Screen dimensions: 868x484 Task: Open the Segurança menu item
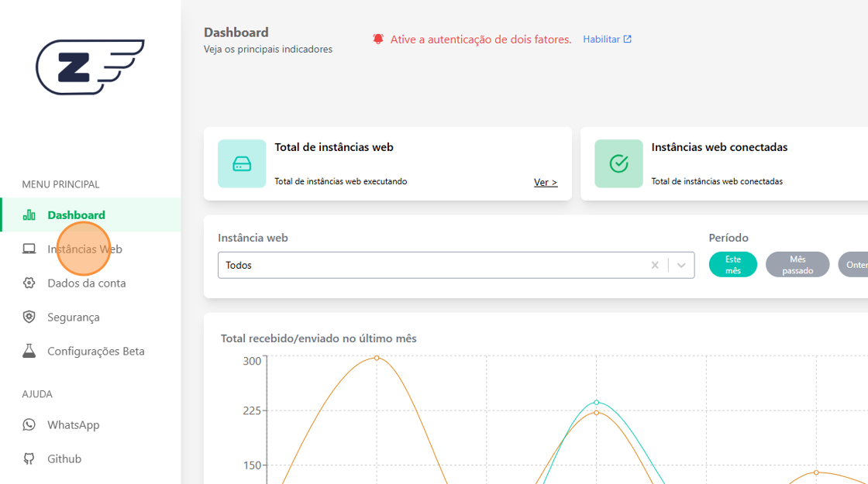tap(74, 318)
